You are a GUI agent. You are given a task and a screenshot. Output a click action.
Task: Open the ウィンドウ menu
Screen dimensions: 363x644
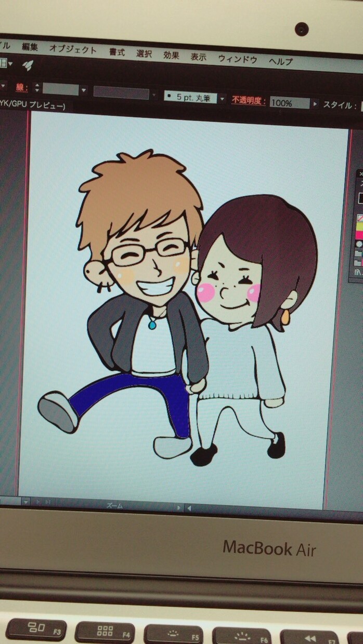[x=238, y=59]
